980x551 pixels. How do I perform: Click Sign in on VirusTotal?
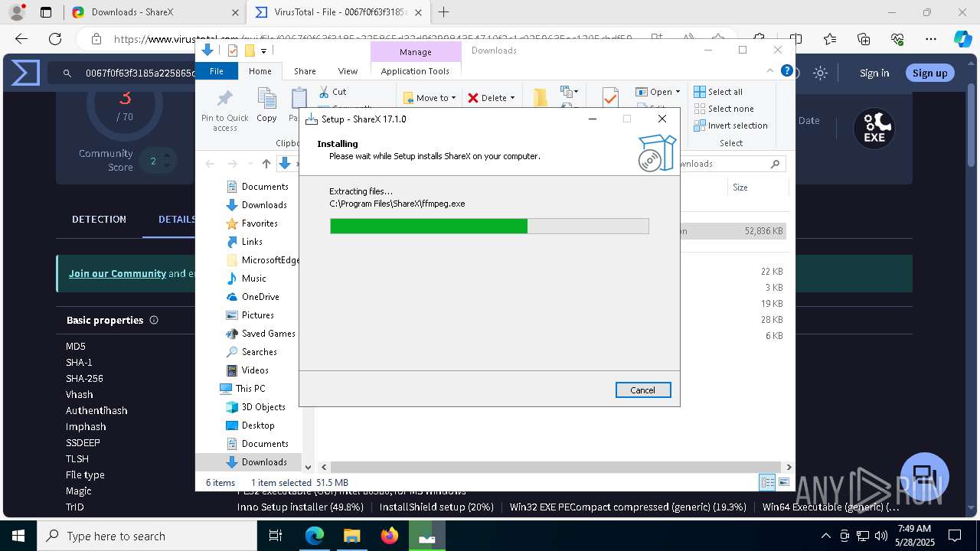point(874,73)
